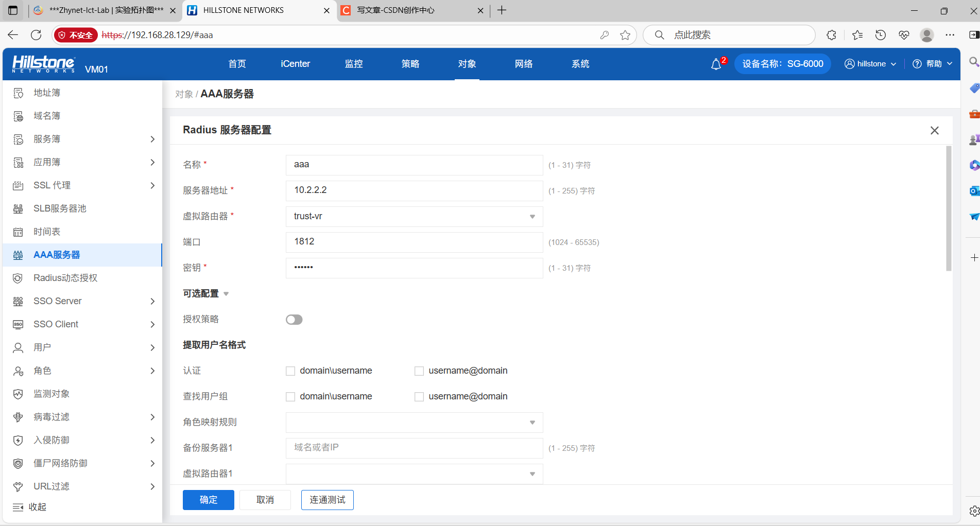
Task: Click the 时间表 calendar icon
Action: [18, 232]
